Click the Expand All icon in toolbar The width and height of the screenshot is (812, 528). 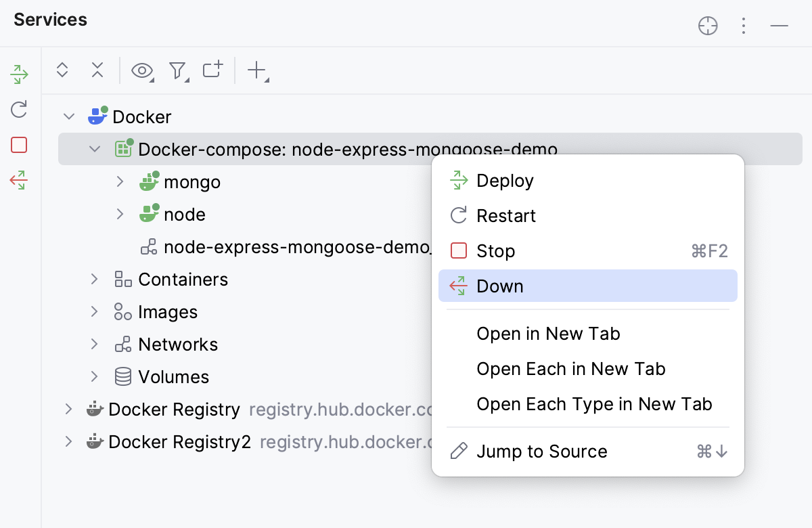tap(62, 70)
